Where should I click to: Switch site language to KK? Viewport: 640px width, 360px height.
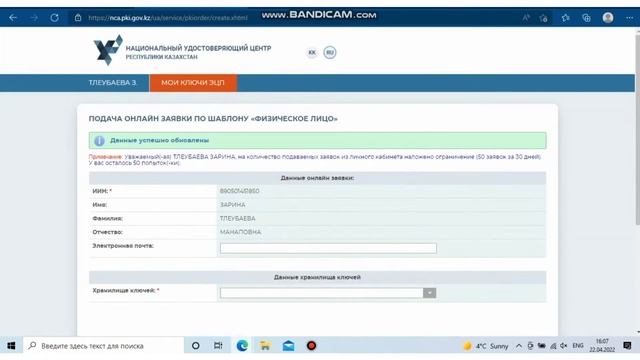(312, 52)
